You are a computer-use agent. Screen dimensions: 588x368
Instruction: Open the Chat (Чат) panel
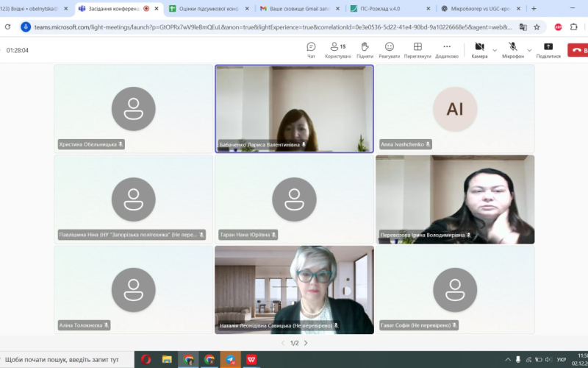[311, 49]
